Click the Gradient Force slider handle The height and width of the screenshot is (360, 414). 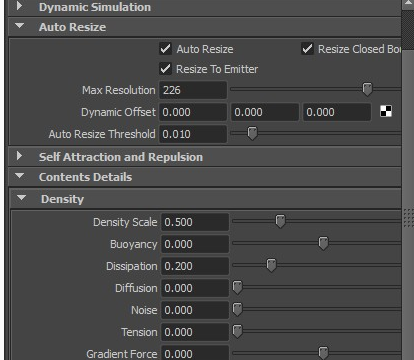click(323, 353)
